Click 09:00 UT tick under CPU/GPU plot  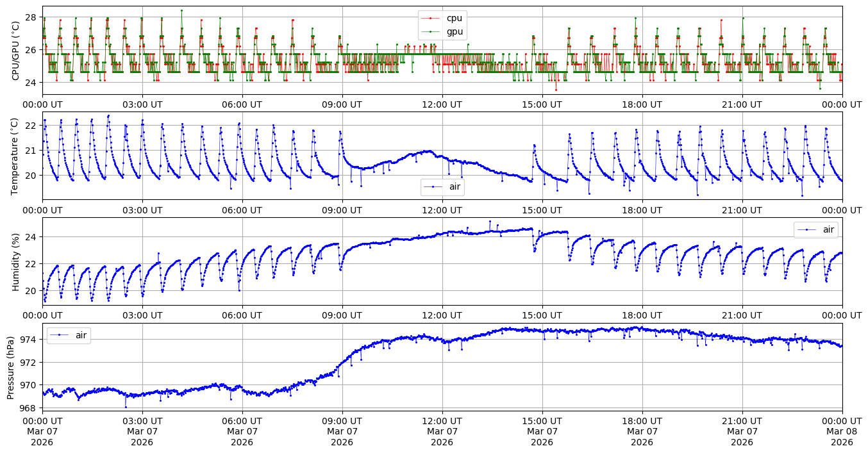tap(342, 104)
